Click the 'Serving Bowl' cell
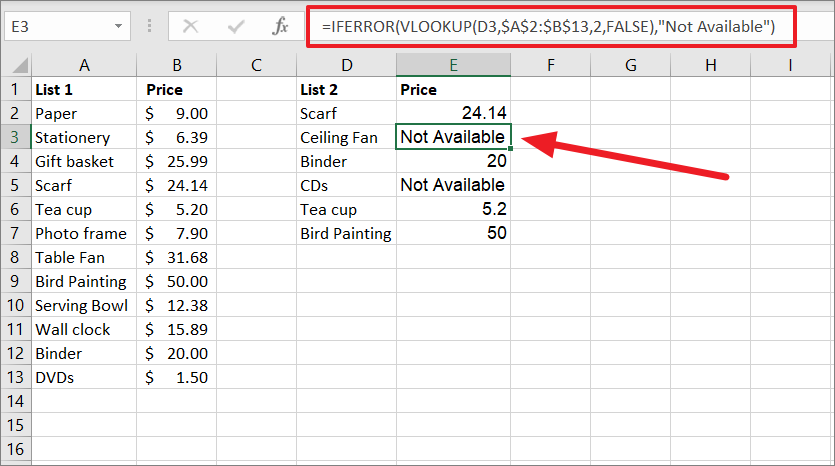 84,305
